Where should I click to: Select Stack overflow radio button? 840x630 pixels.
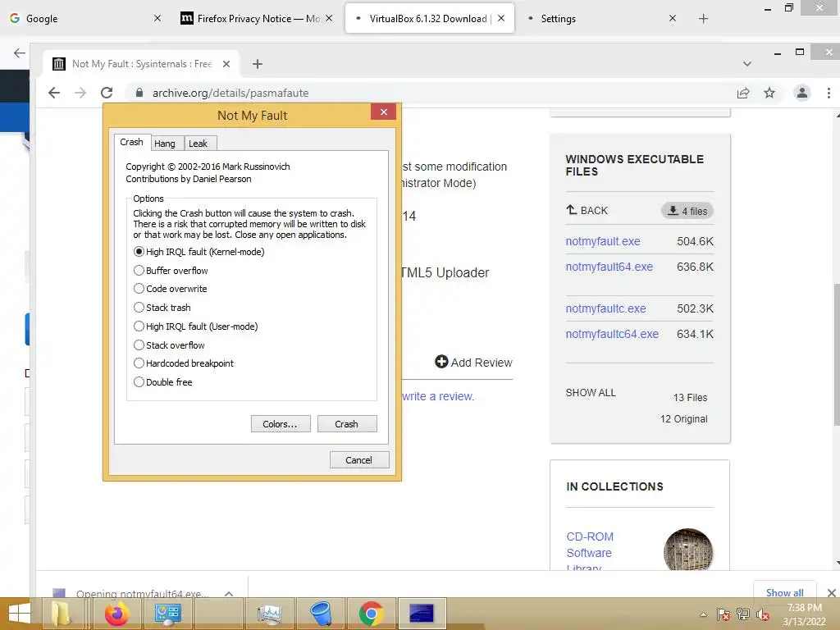coord(139,345)
